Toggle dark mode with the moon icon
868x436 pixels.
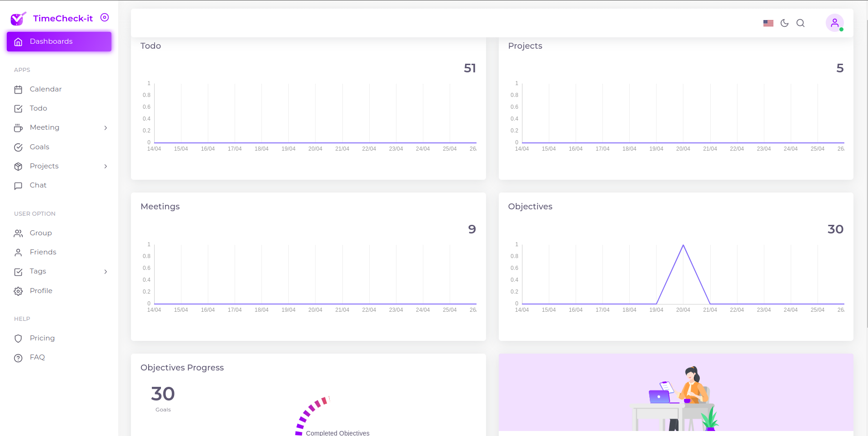[784, 23]
